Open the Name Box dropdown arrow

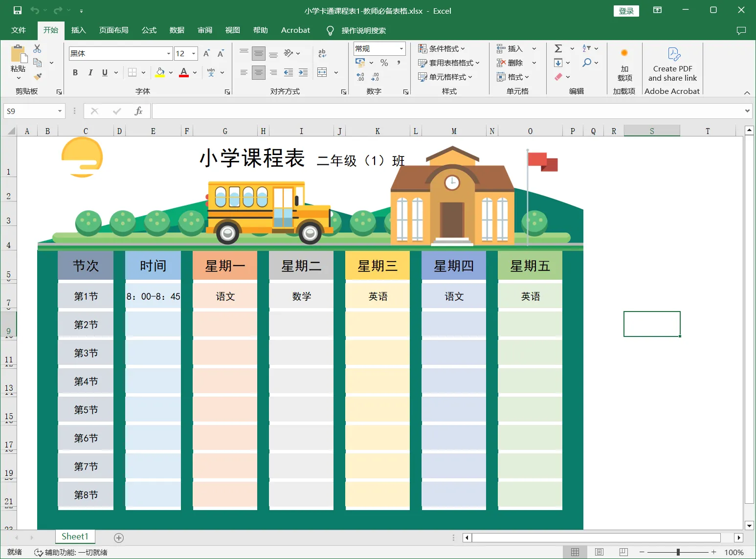coord(60,111)
